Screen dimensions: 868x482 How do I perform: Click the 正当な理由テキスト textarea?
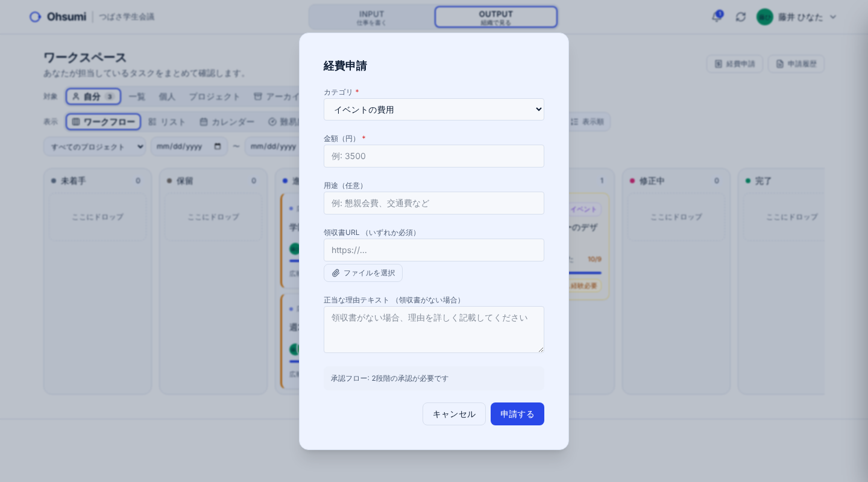pyautogui.click(x=434, y=330)
